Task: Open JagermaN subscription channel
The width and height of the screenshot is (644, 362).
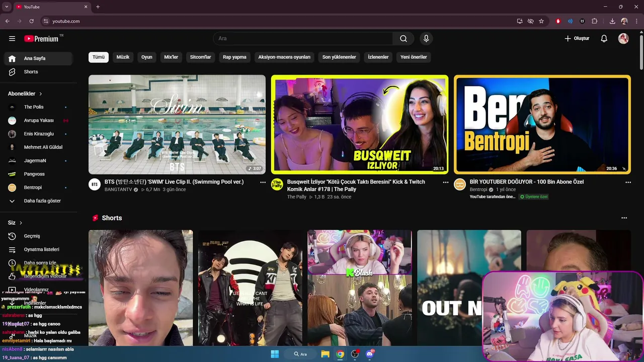Action: point(38,161)
